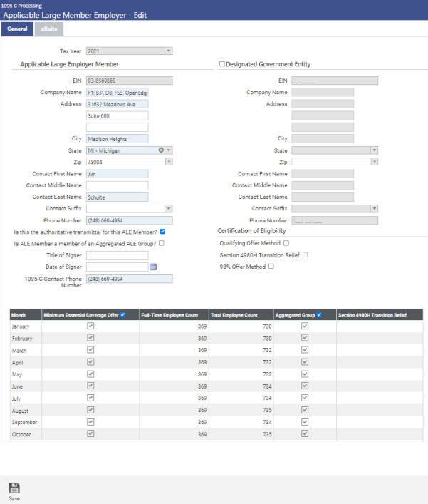
Task: Open the State dropdown arrow for Michigan
Action: (169, 150)
